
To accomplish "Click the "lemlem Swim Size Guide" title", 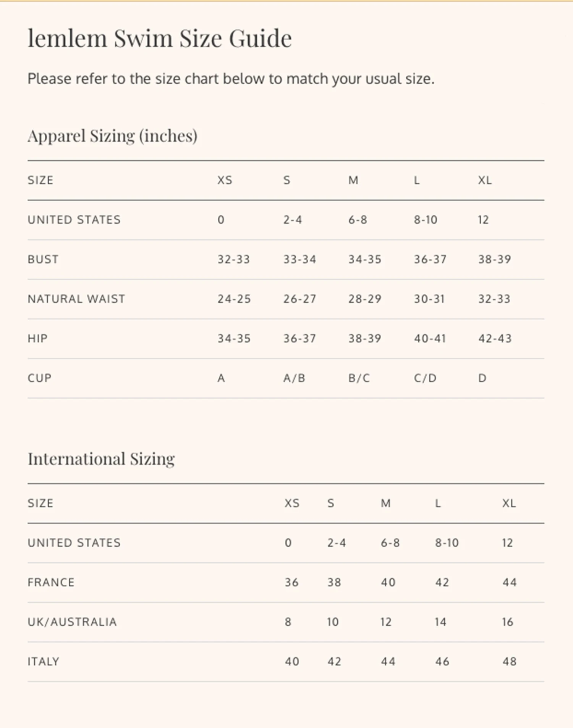I will (x=160, y=39).
